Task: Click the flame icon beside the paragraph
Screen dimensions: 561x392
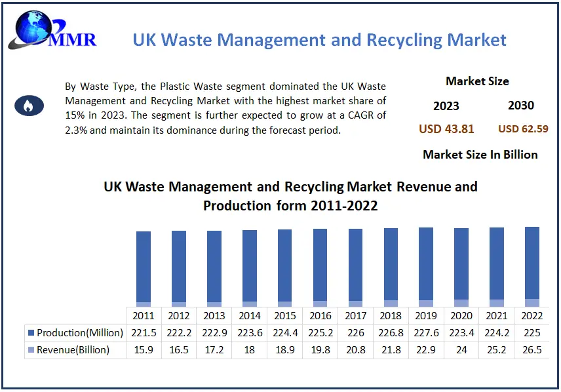Action: [x=29, y=106]
